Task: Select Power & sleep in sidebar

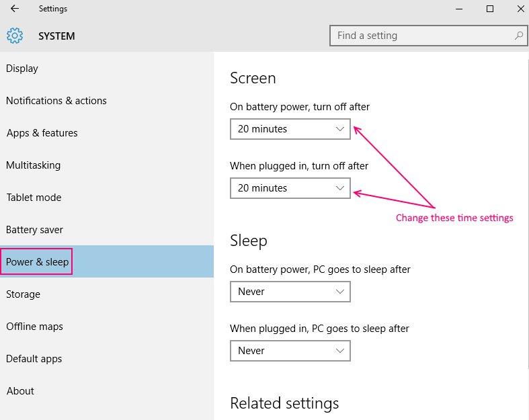Action: point(107,262)
